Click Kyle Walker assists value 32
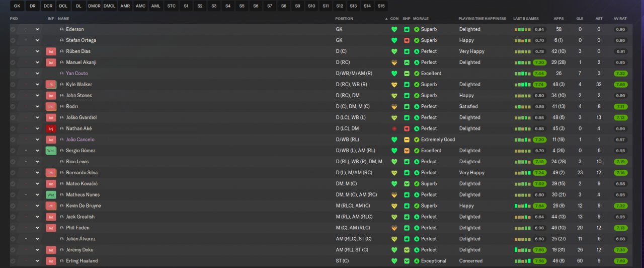 599,85
